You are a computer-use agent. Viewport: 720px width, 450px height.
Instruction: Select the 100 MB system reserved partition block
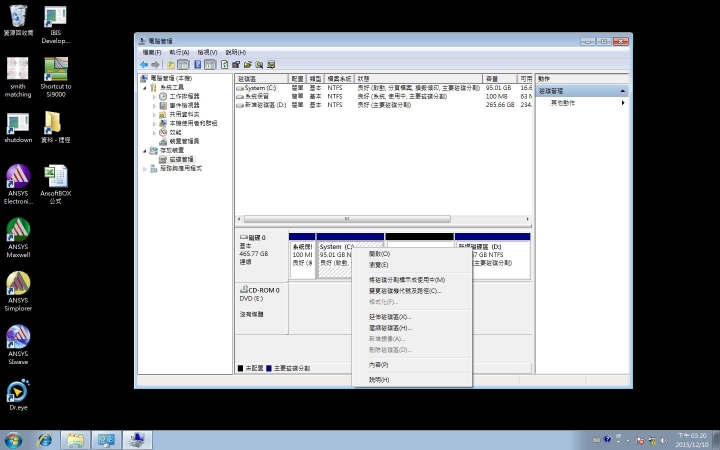(x=302, y=256)
